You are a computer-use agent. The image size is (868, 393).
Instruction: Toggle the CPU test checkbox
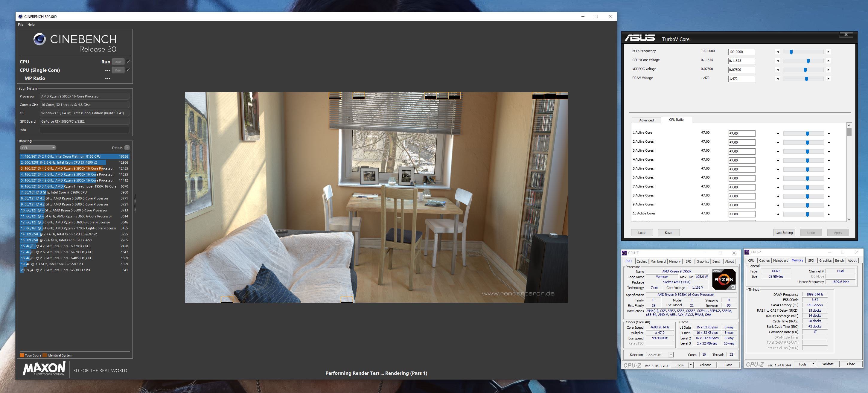click(x=128, y=62)
